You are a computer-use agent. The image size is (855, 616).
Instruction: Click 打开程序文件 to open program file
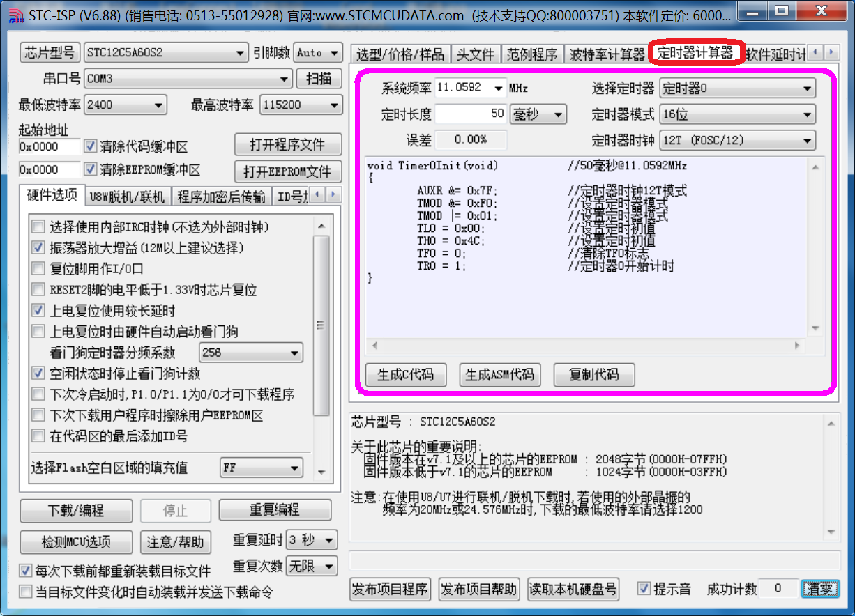[x=287, y=145]
